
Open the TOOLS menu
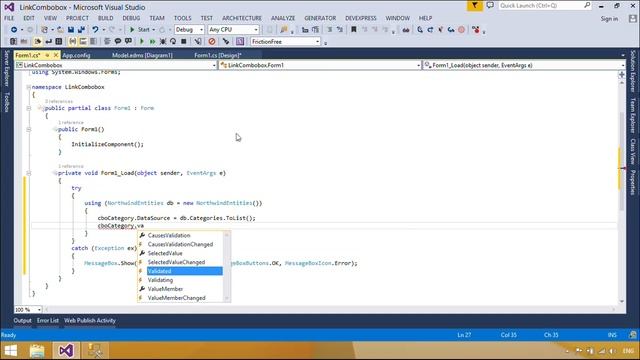pyautogui.click(x=182, y=18)
